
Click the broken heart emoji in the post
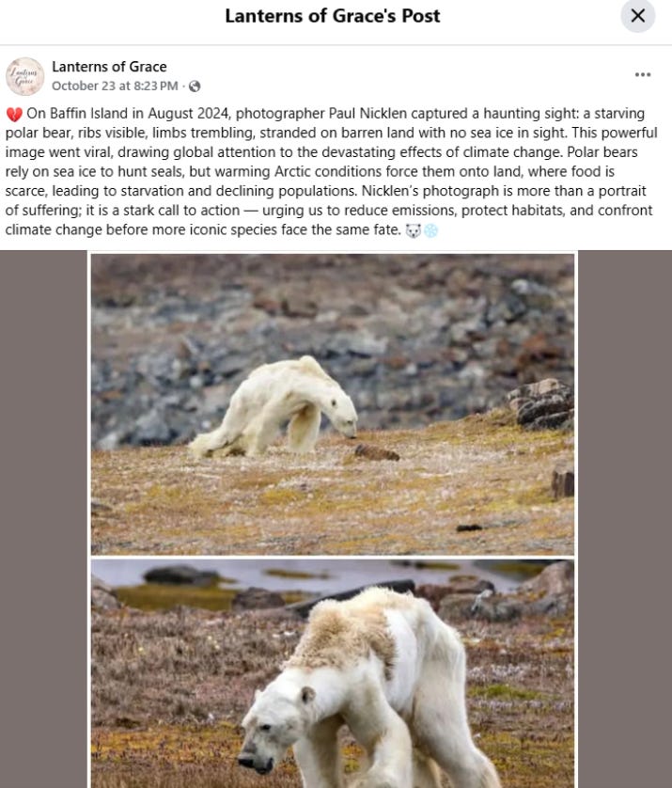pos(14,114)
